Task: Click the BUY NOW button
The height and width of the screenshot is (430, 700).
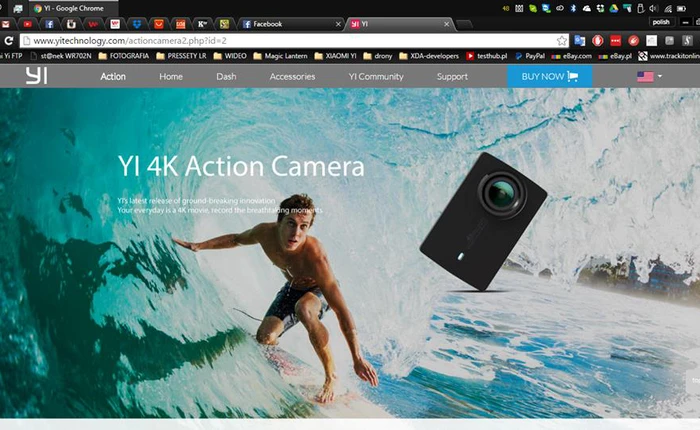Action: pyautogui.click(x=550, y=76)
